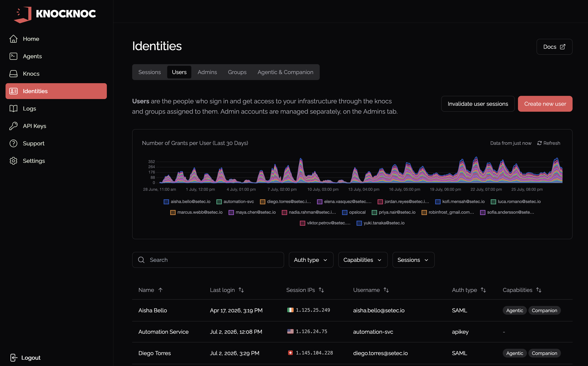Viewport: 588px width, 366px height.
Task: Click Create new user button
Action: pos(545,104)
